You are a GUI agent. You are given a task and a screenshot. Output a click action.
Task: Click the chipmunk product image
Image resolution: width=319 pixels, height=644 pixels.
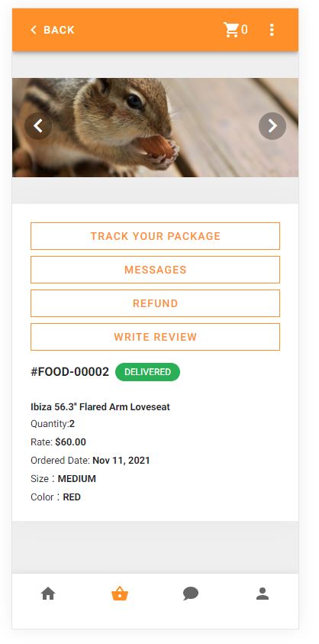point(155,128)
